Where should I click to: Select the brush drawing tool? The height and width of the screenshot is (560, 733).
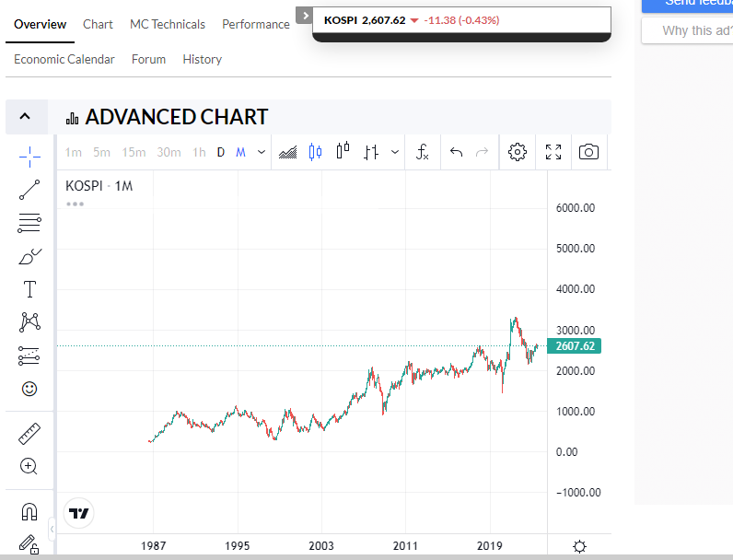pyautogui.click(x=29, y=256)
